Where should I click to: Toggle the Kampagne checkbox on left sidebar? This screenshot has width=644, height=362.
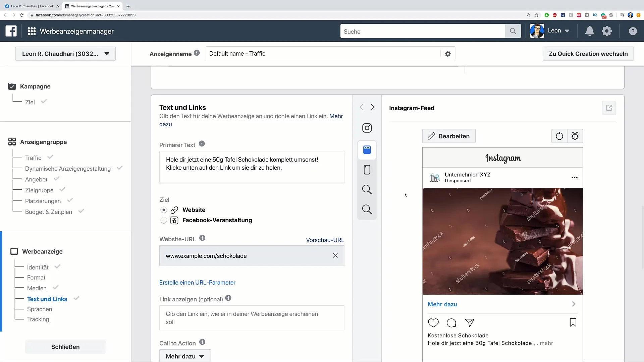pyautogui.click(x=12, y=86)
